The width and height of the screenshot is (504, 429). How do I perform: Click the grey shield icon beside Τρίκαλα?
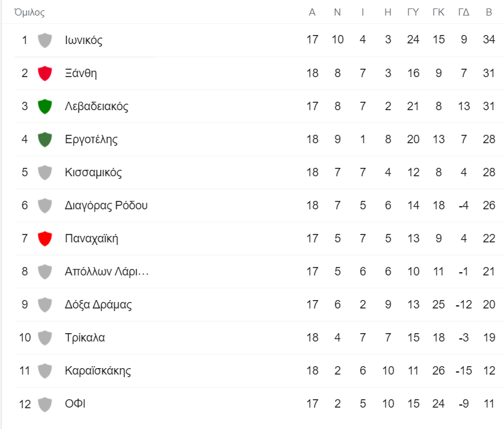pos(45,338)
